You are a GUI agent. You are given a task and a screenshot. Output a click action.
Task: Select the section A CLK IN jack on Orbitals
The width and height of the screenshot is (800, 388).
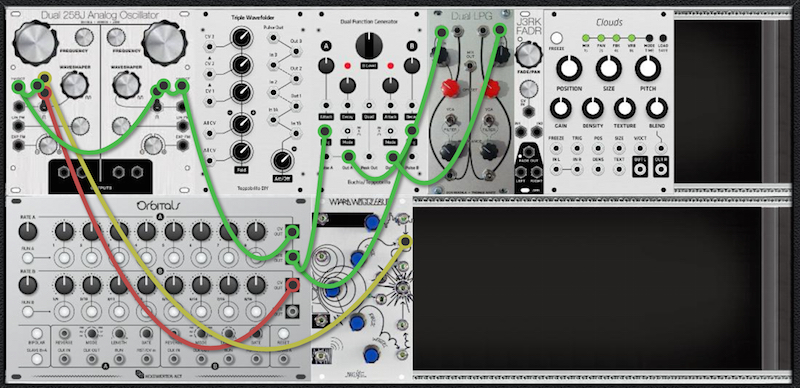(64, 358)
